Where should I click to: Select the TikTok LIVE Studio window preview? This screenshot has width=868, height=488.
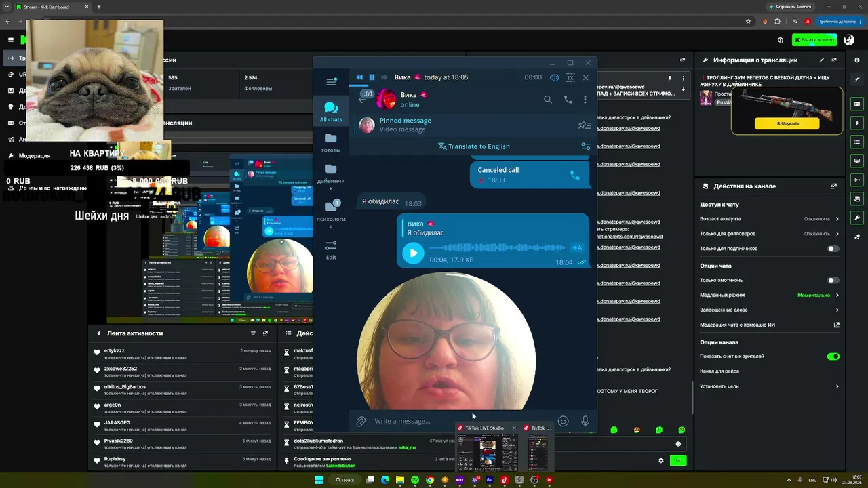488,447
